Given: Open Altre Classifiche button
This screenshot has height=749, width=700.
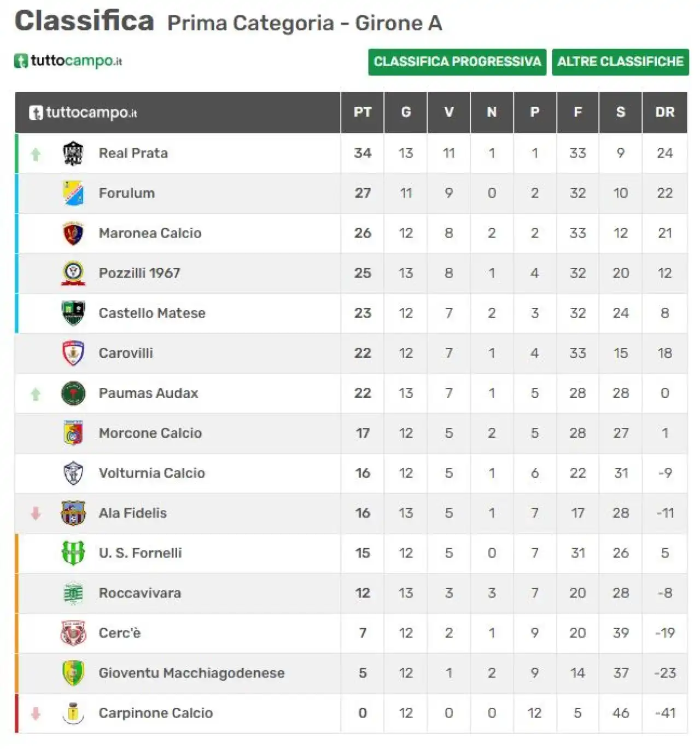Looking at the screenshot, I should (x=620, y=62).
